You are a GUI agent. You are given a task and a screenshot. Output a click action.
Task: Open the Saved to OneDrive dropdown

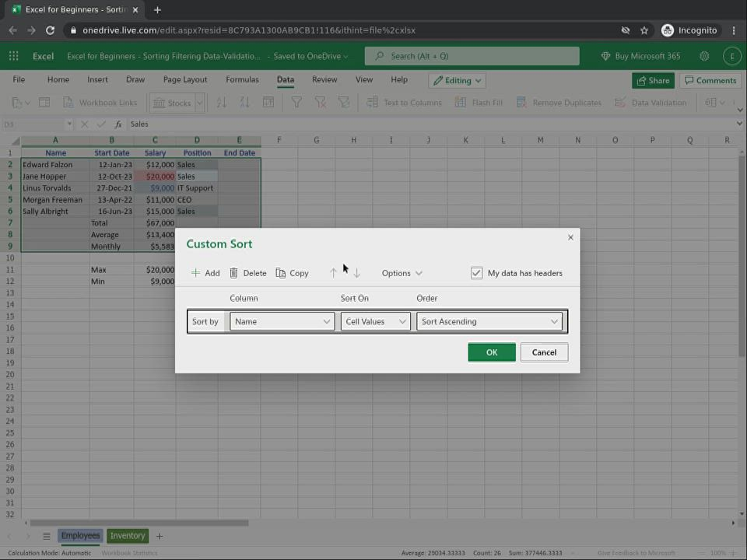310,56
